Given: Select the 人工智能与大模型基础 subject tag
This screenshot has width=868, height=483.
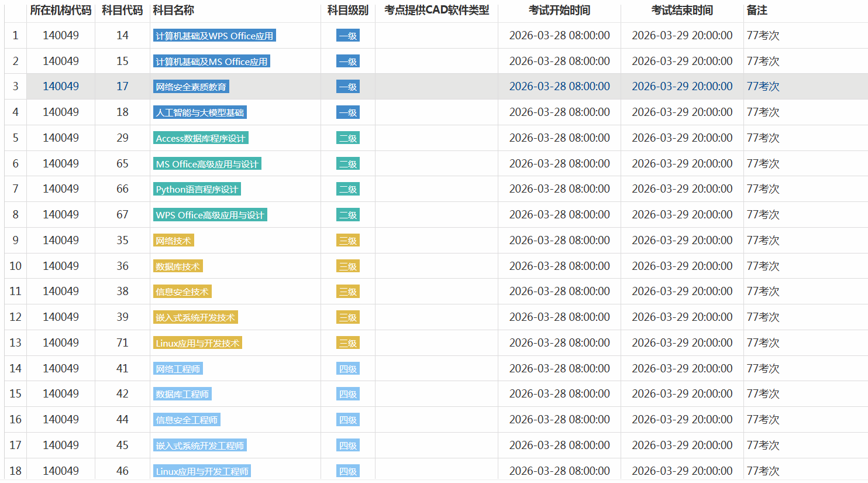Looking at the screenshot, I should [x=199, y=112].
